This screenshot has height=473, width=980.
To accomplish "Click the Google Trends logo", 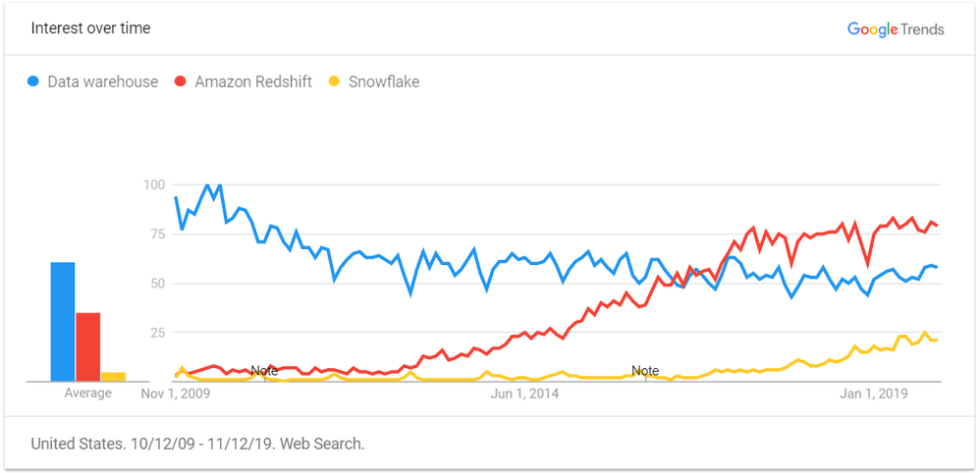I will pyautogui.click(x=896, y=29).
